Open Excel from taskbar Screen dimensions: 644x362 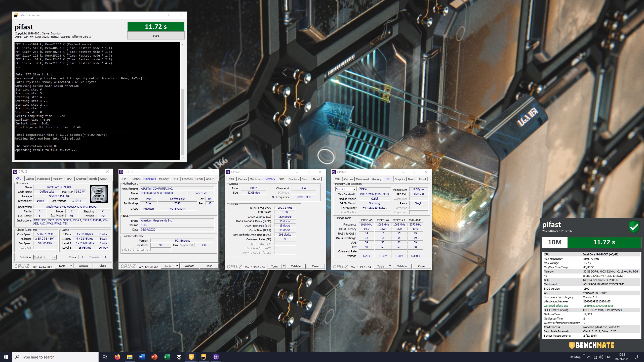tap(167, 357)
